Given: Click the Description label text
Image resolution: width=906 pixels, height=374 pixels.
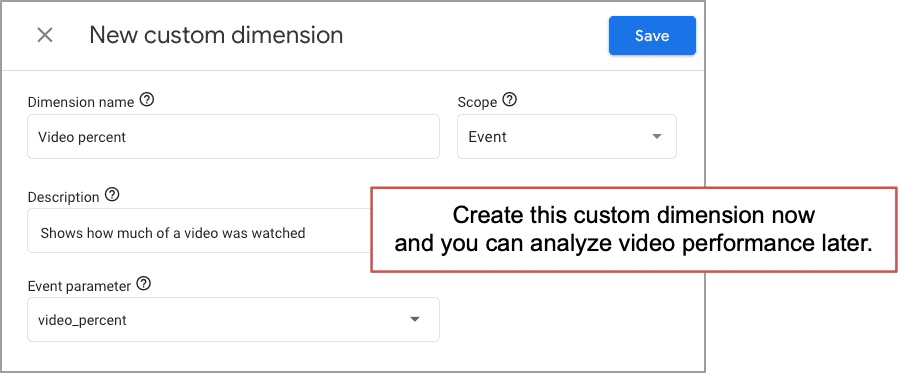Looking at the screenshot, I should 64,197.
